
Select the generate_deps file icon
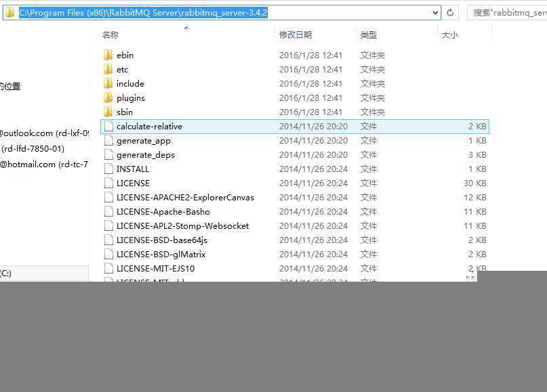109,155
